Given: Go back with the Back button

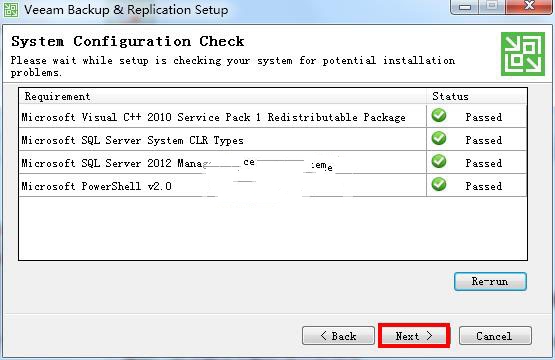Looking at the screenshot, I should [x=338, y=336].
